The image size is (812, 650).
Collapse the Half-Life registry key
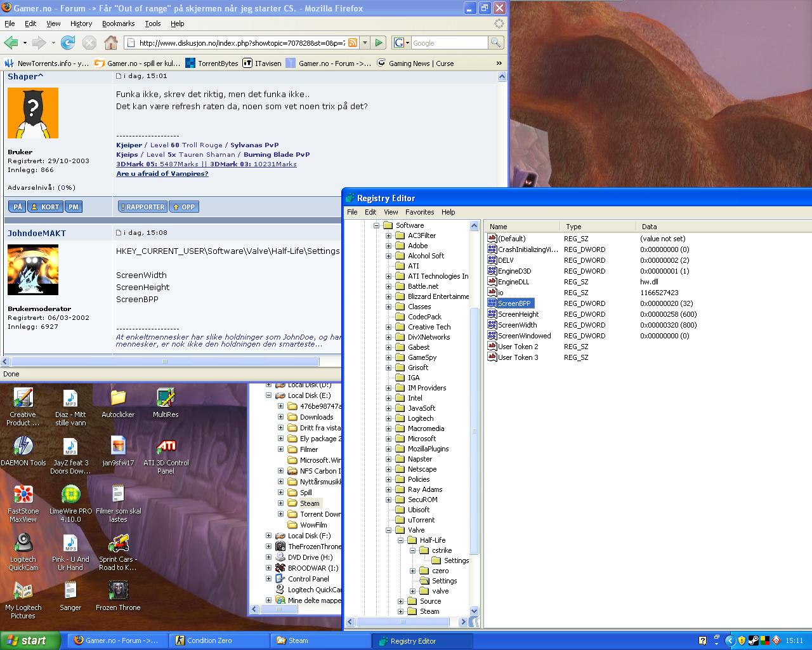400,540
